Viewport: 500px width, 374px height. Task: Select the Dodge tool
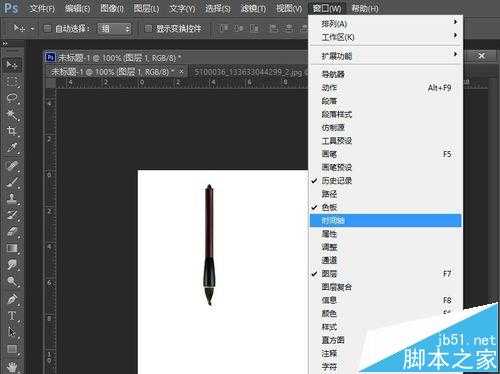[12, 282]
